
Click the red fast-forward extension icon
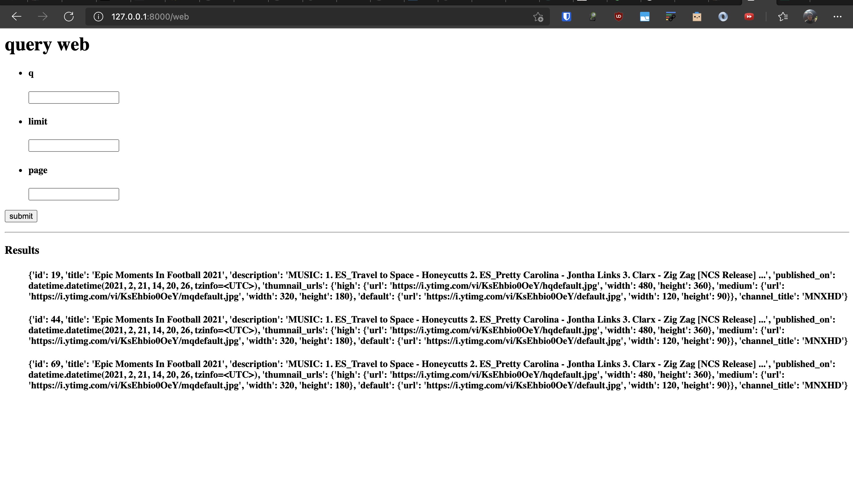(x=749, y=17)
